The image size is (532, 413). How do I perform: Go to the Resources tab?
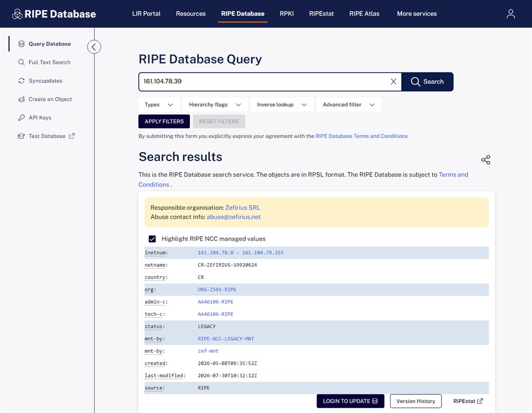pos(190,14)
